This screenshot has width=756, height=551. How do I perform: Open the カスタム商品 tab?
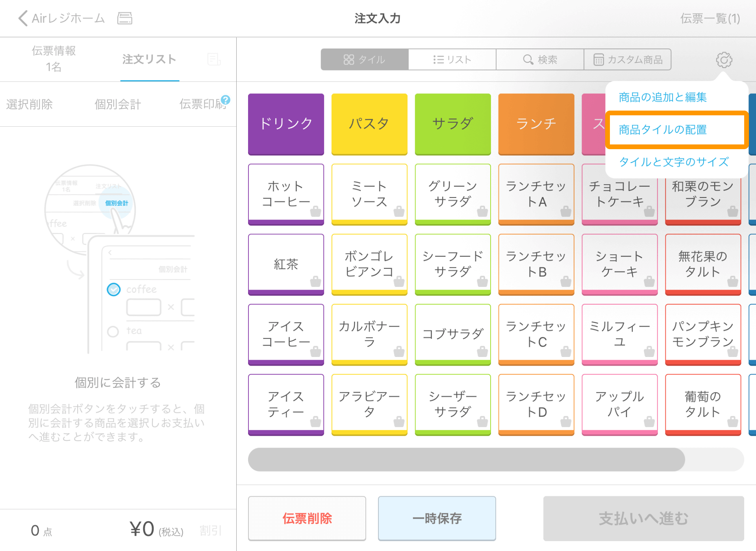pos(628,59)
